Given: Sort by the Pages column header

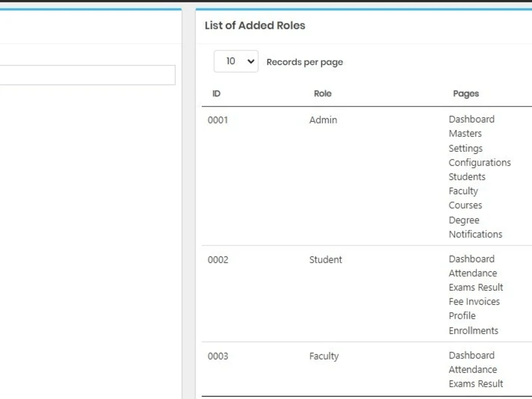Looking at the screenshot, I should click(466, 94).
